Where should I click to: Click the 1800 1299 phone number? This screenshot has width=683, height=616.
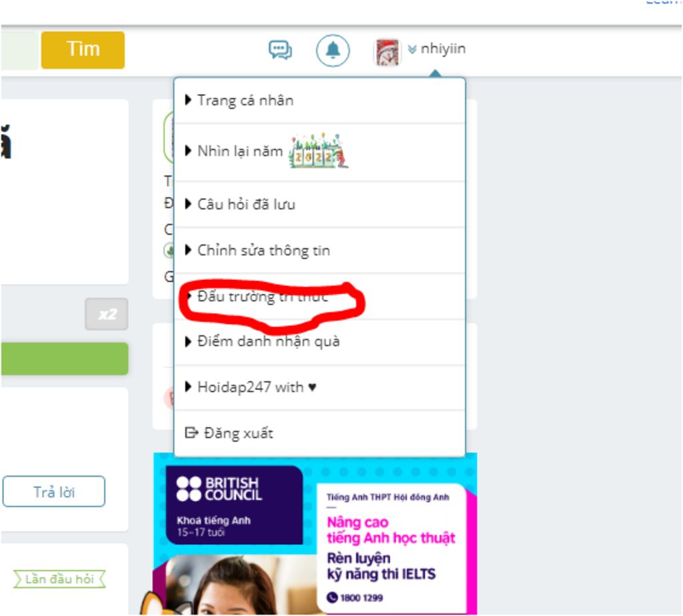click(361, 598)
